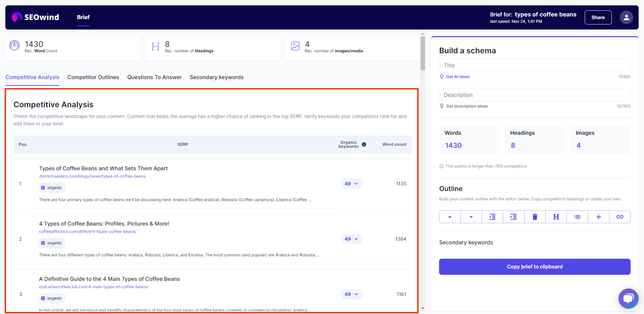Click scrollbar up arrow of analysis panel

point(423,34)
